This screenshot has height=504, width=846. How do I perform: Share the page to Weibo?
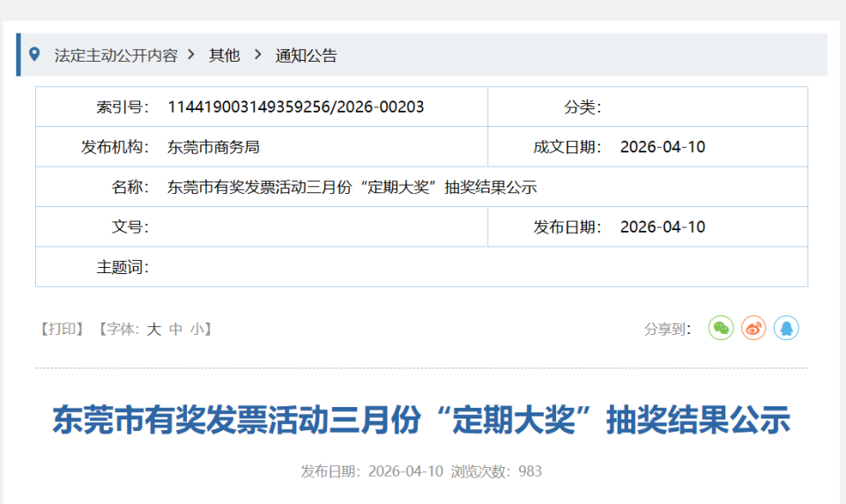click(753, 328)
